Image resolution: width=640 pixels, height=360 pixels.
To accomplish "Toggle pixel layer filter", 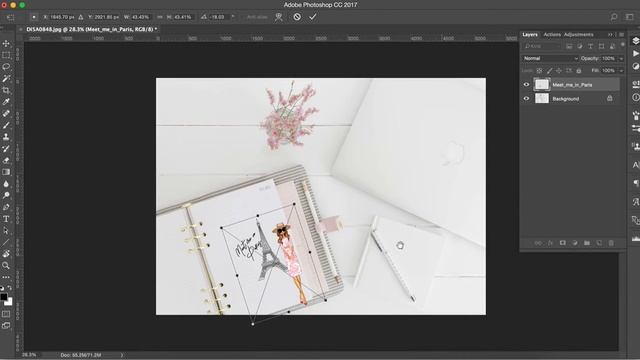I will click(569, 47).
